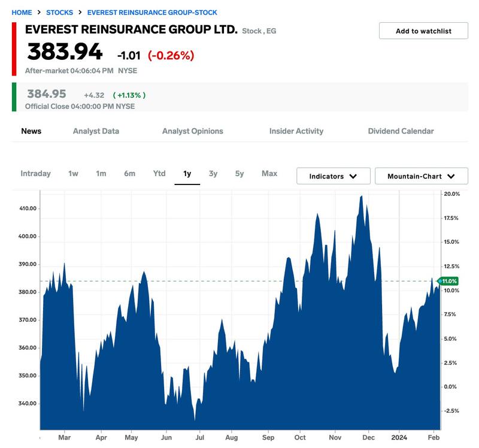Viewport: 479px width, 448px height.
Task: Click the 383.94 after-market price
Action: [x=65, y=52]
